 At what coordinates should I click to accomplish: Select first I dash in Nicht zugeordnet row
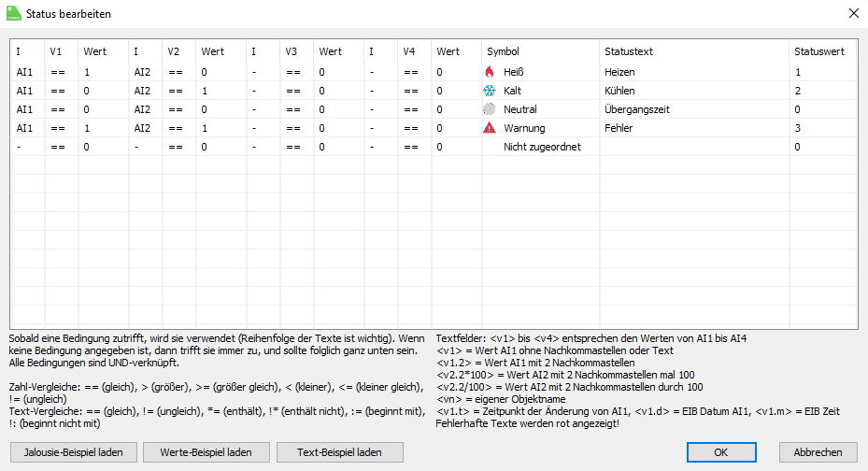(x=19, y=147)
